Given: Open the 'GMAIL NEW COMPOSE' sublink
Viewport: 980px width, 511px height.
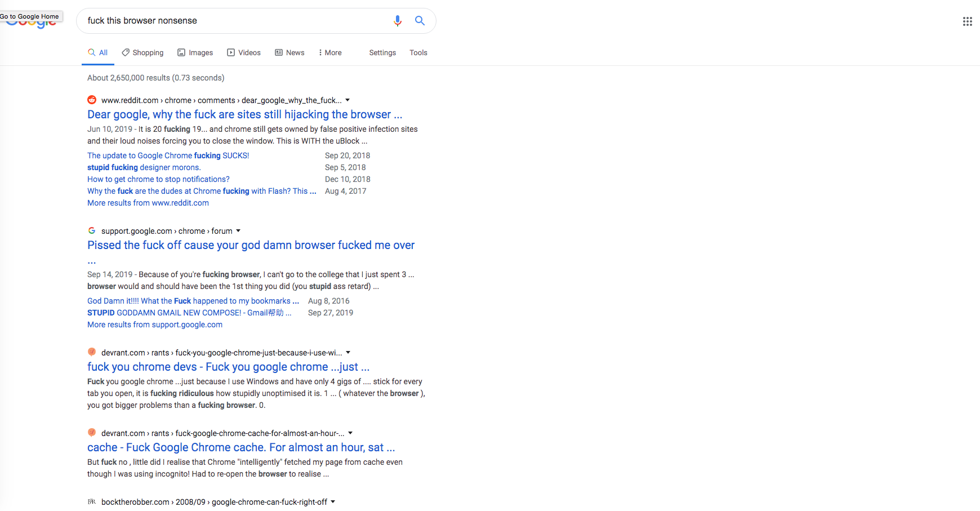Looking at the screenshot, I should (x=189, y=313).
